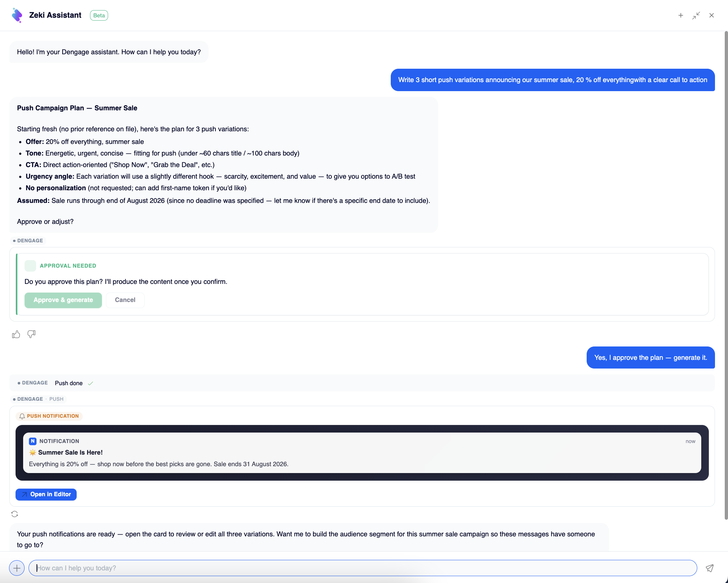This screenshot has width=728, height=583.
Task: Regenerate response with the refresh icon
Action: click(x=14, y=514)
